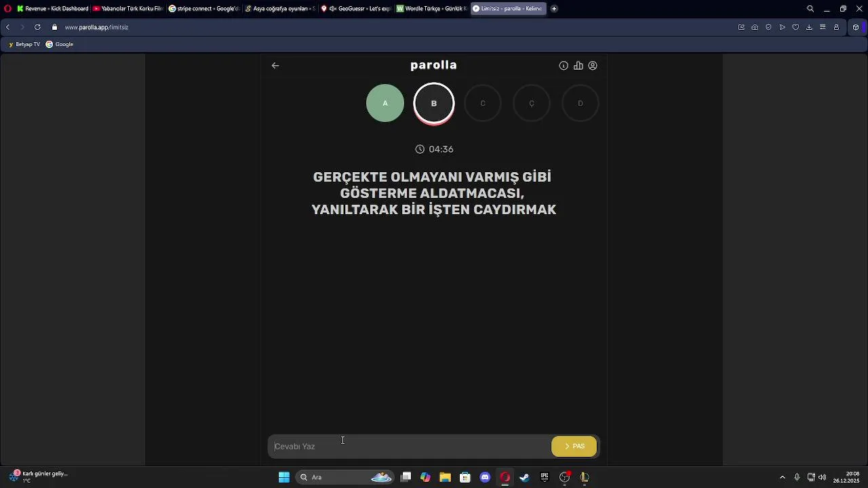The image size is (868, 488).
Task: Open League of Legends taskbar icon
Action: pos(585,477)
